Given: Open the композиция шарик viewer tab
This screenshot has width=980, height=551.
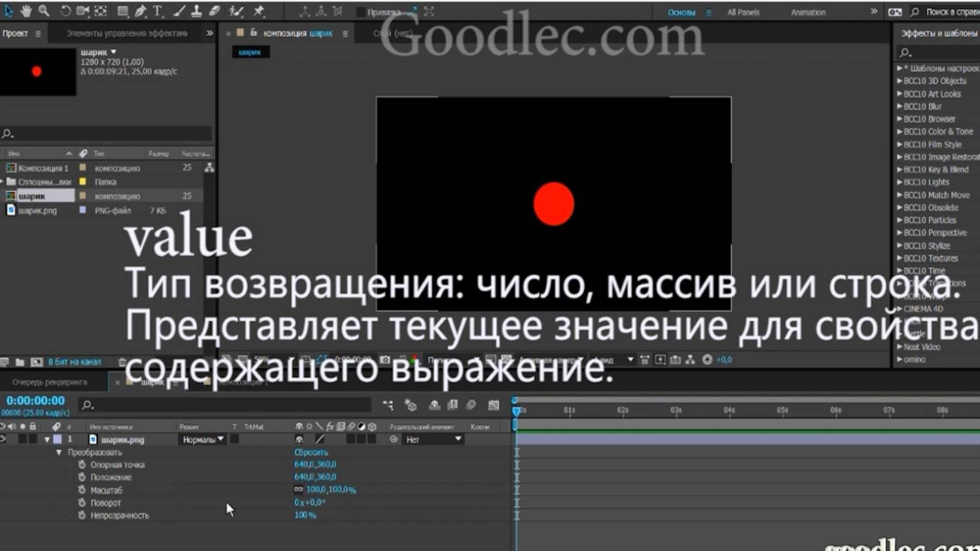Looking at the screenshot, I should 298,34.
